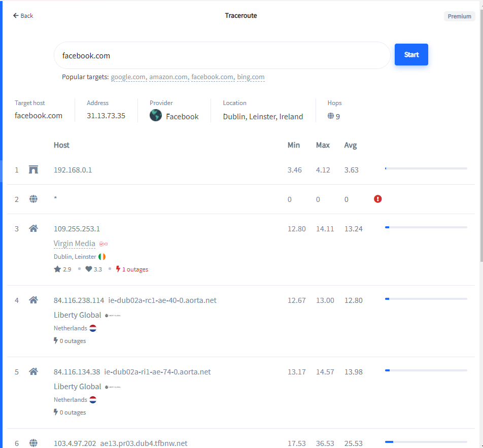Click the gateway icon for hop 1

33,169
